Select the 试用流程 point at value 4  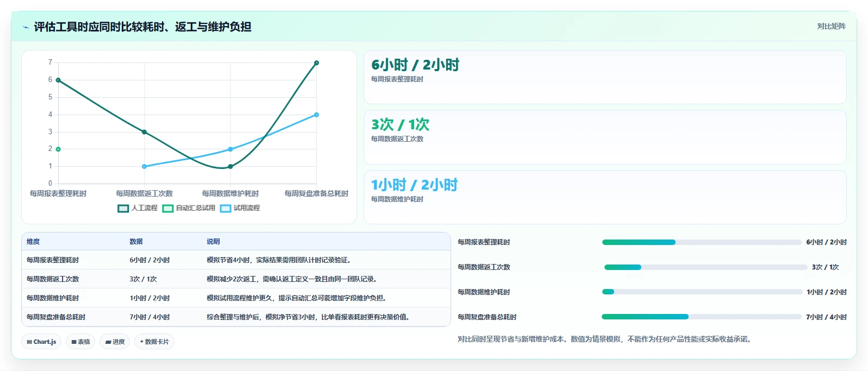(316, 115)
